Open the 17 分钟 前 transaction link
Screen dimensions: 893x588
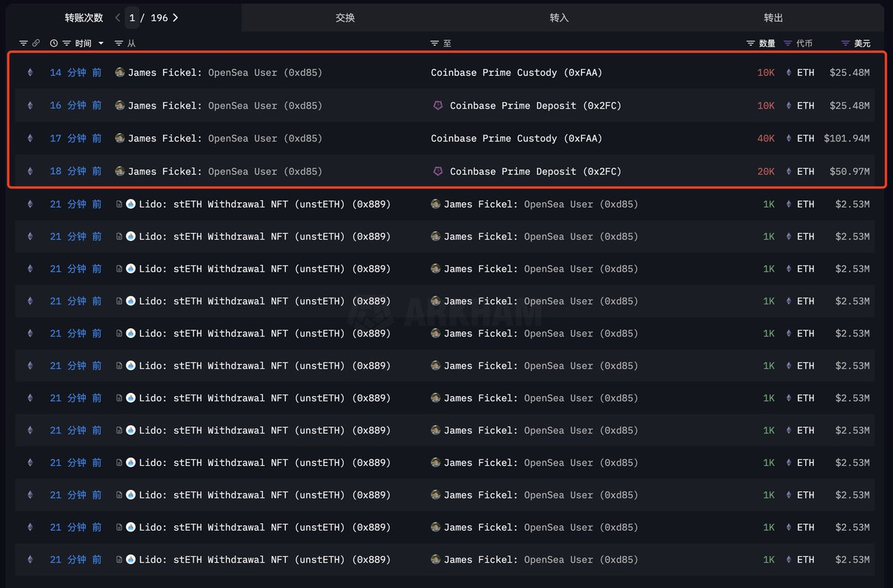[76, 138]
